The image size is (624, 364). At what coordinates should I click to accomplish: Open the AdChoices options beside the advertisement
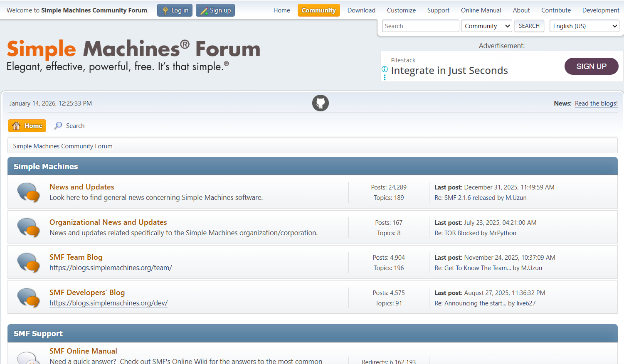click(x=385, y=76)
